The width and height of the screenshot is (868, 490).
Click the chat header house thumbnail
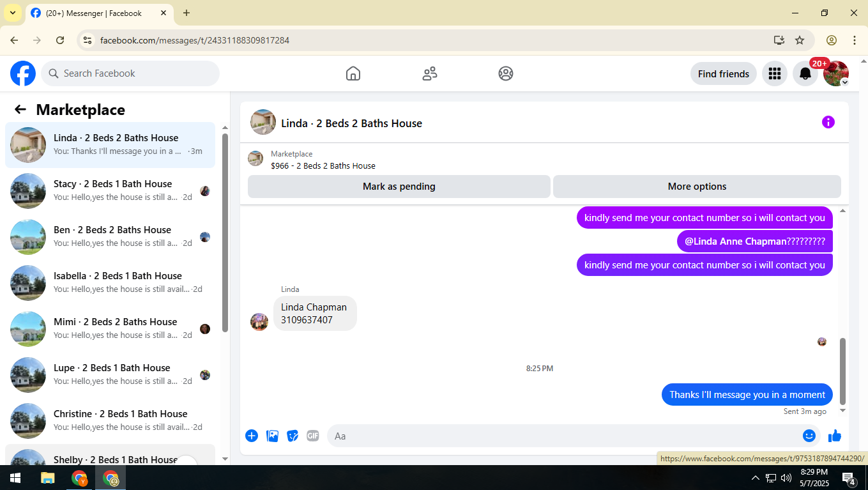pos(263,122)
